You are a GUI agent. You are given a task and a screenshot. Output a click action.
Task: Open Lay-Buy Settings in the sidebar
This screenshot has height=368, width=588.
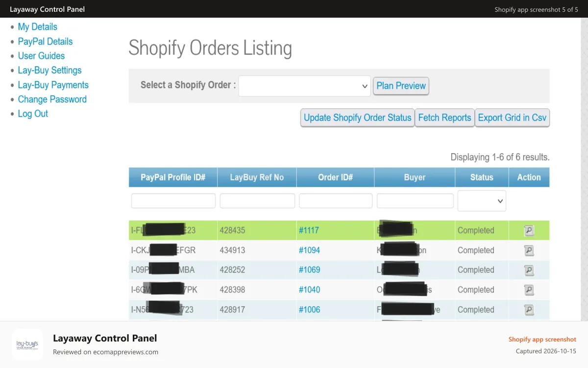point(49,70)
